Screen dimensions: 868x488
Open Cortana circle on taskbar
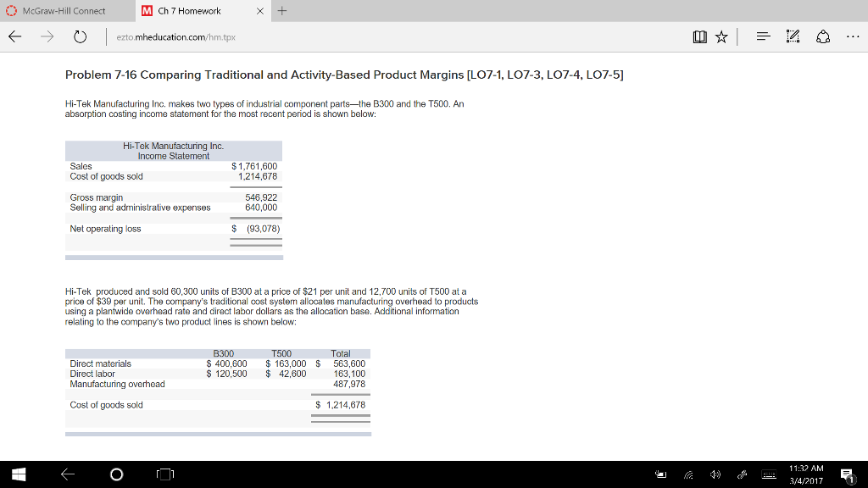coord(116,474)
